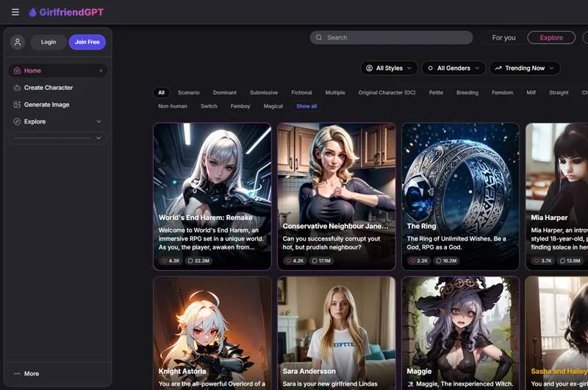
Task: Click chat count icon on World's End Harem
Action: click(x=190, y=260)
